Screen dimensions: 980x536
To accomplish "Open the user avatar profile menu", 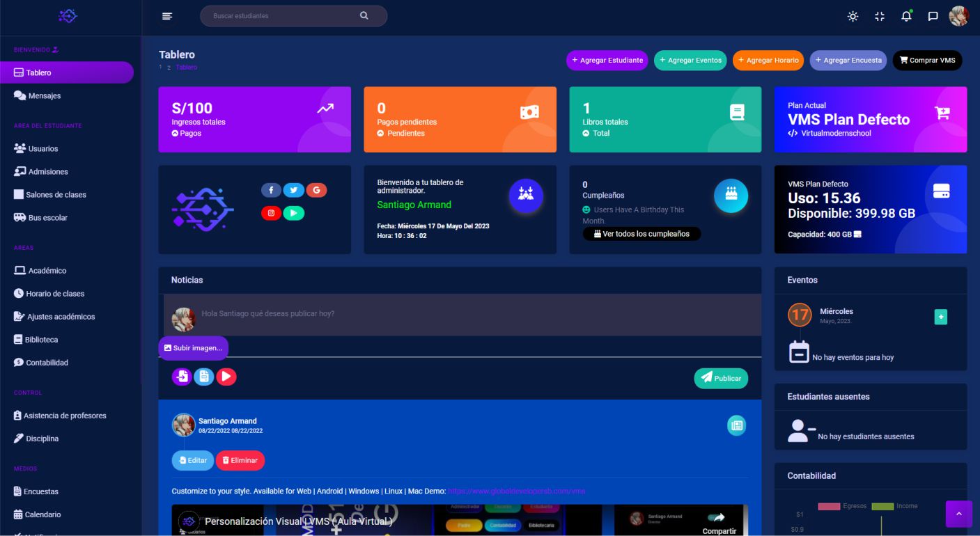I will (958, 16).
